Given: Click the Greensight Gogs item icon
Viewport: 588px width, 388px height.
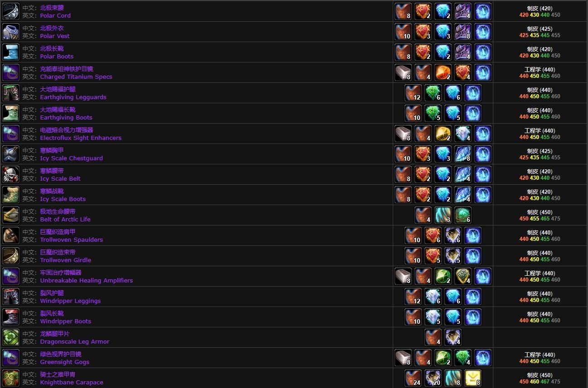Looking at the screenshot, I should [11, 358].
